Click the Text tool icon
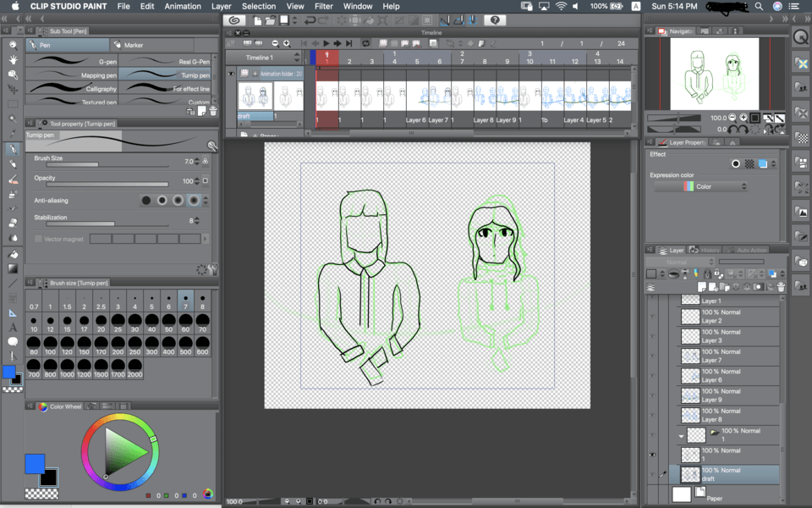The height and width of the screenshot is (508, 812). click(x=13, y=327)
